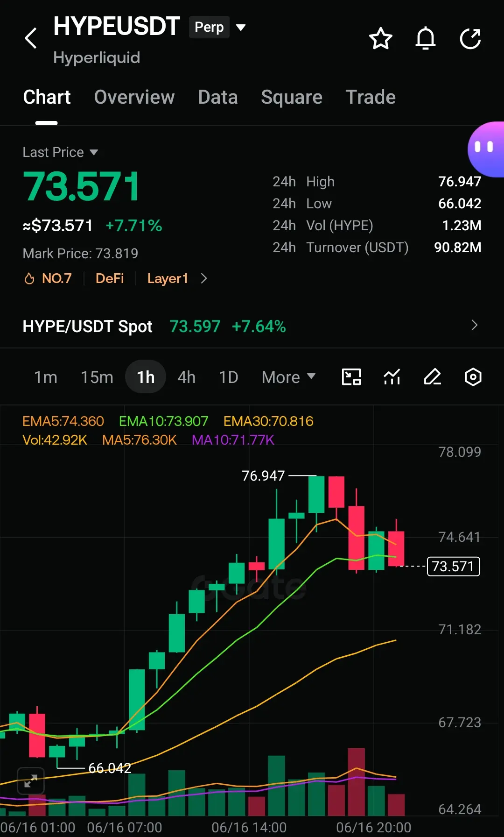This screenshot has height=837, width=504.
Task: Tap the HYPEUSDT pair title
Action: (x=117, y=26)
